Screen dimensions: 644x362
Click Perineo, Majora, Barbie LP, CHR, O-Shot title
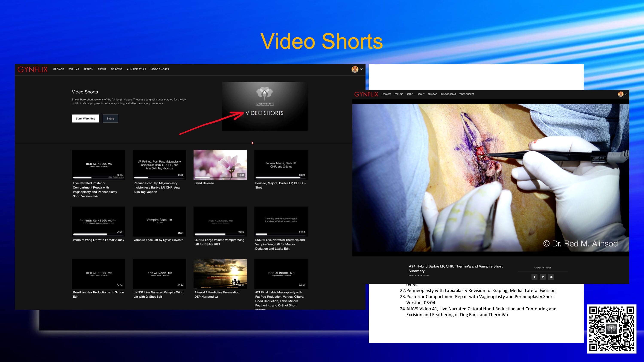(280, 185)
